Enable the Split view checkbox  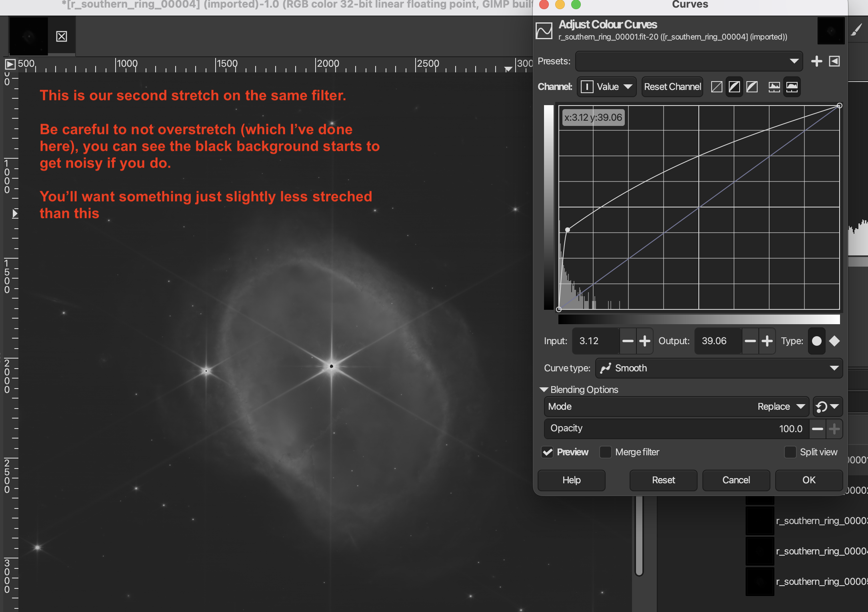[790, 452]
